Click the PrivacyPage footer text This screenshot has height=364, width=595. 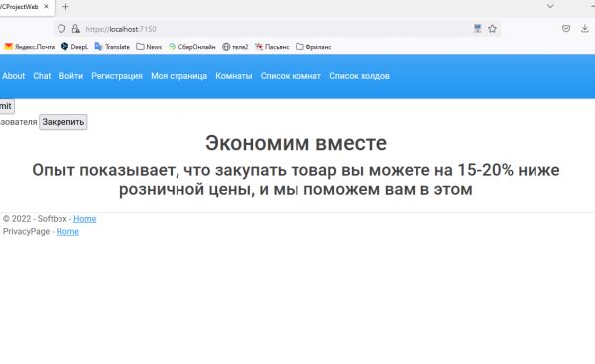pyautogui.click(x=26, y=231)
